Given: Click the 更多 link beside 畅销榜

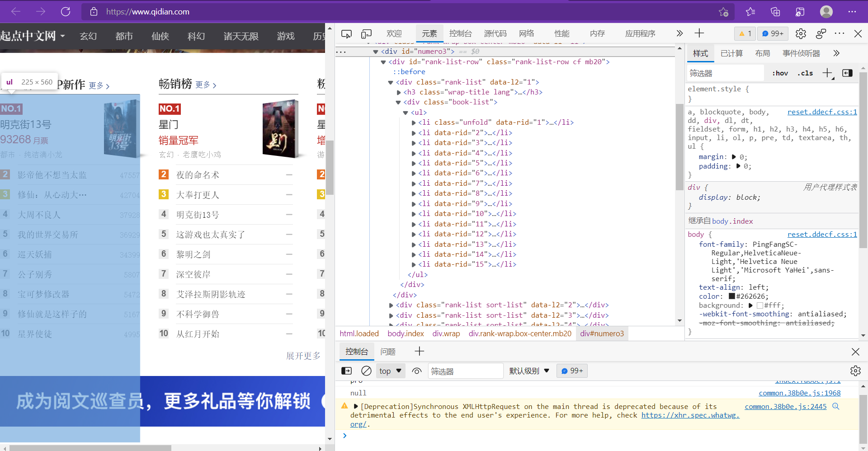Looking at the screenshot, I should [x=206, y=85].
